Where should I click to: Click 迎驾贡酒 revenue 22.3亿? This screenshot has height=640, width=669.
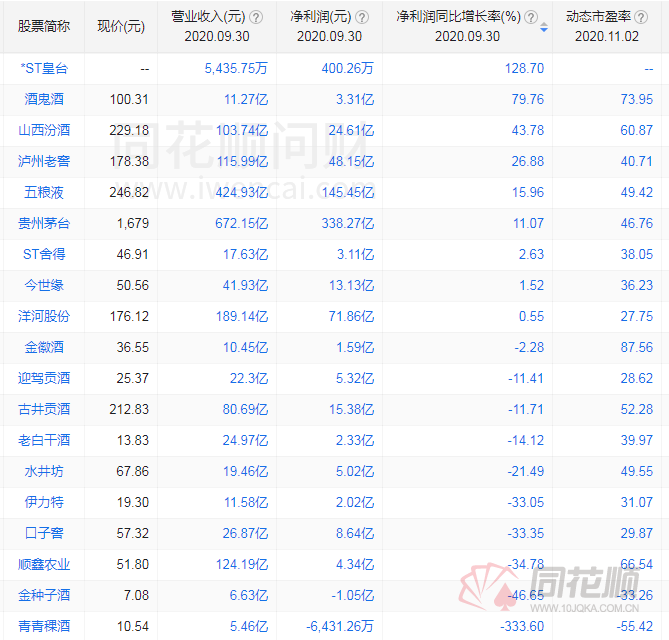coord(249,378)
